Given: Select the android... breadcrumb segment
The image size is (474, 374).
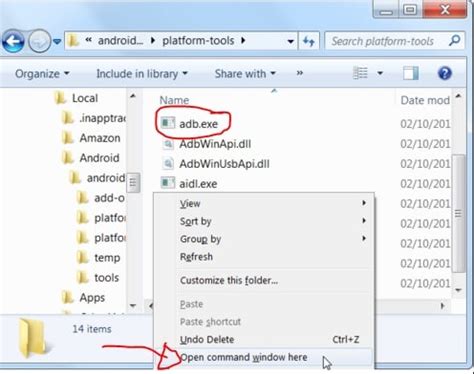Looking at the screenshot, I should (x=120, y=41).
